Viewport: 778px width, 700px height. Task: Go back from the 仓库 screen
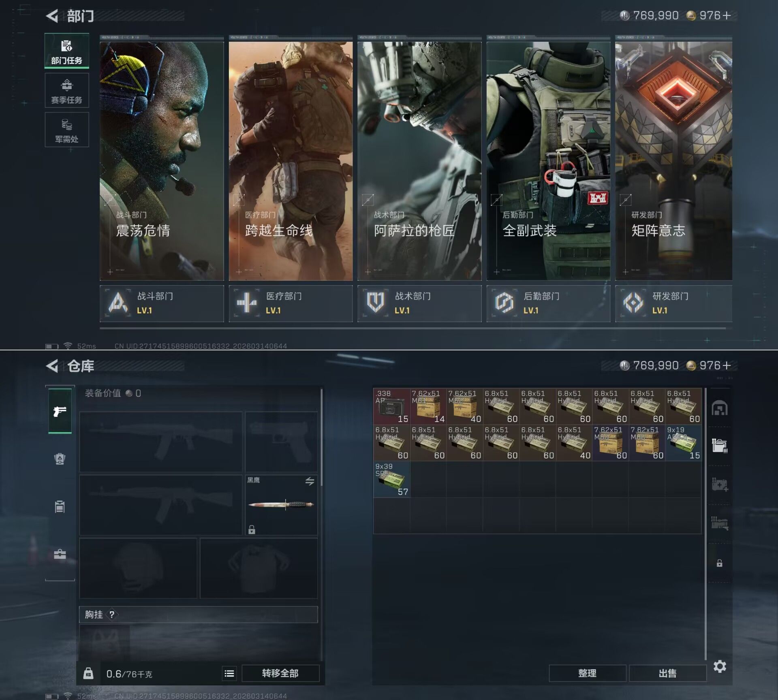click(52, 366)
